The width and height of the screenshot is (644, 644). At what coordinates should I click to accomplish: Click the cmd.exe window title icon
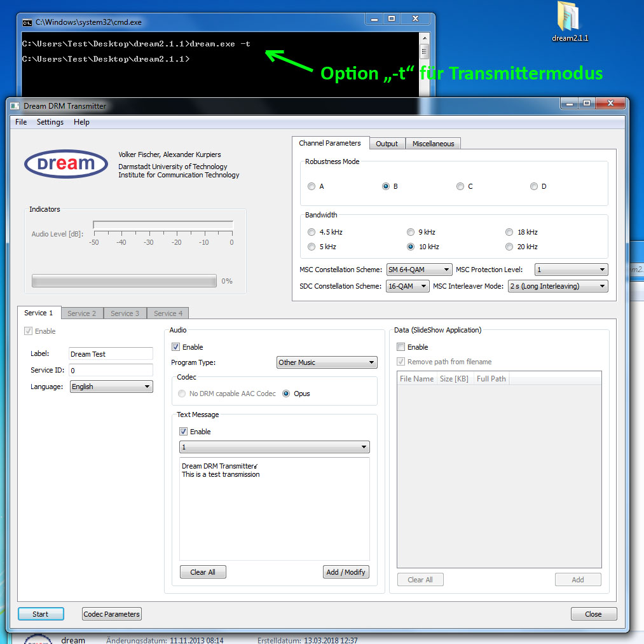click(x=27, y=22)
